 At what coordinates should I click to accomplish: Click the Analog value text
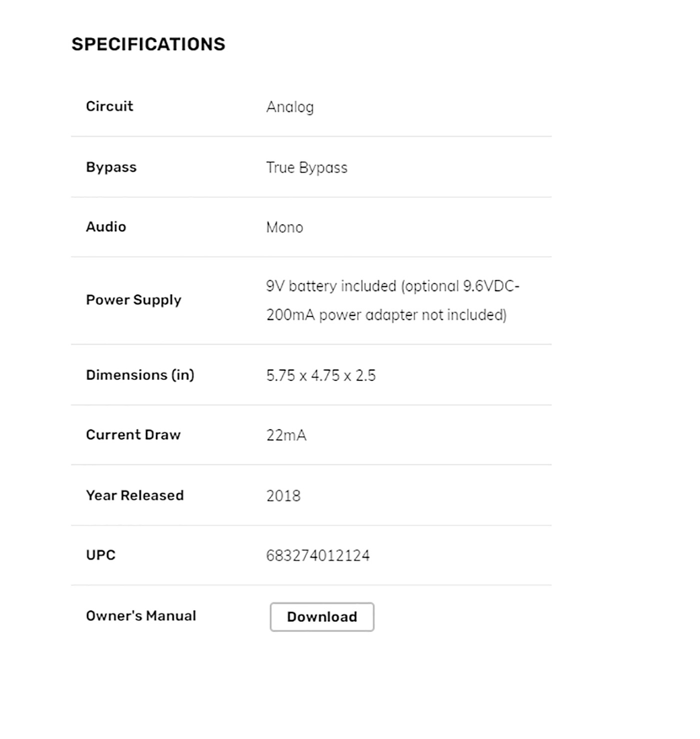tap(290, 107)
